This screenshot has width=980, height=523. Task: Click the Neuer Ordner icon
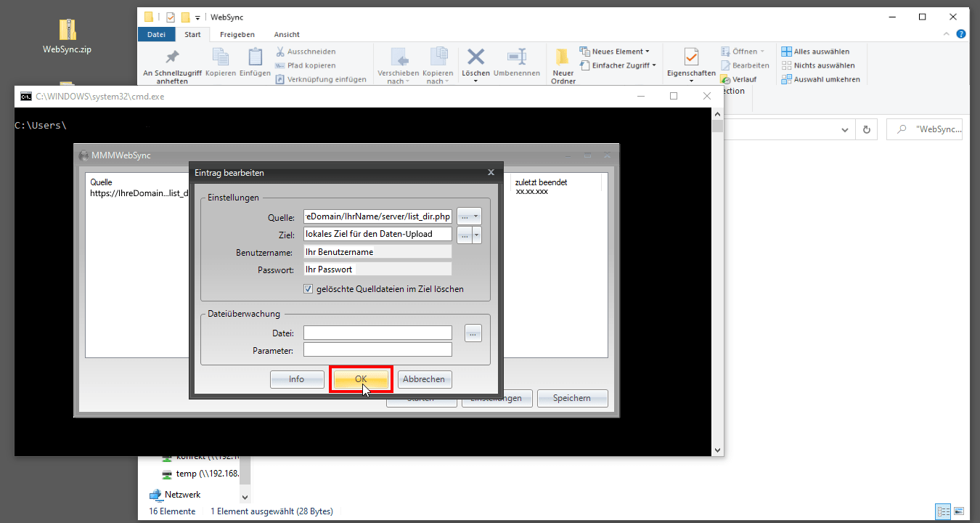point(563,58)
